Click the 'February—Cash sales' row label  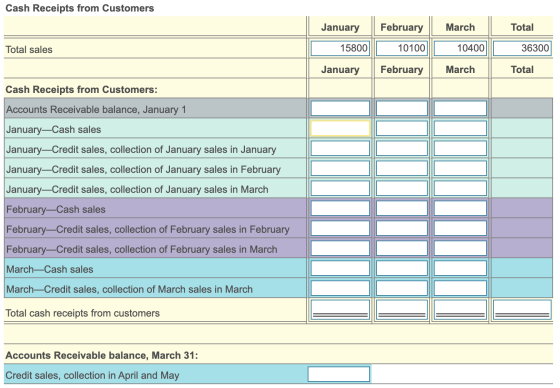(x=56, y=209)
